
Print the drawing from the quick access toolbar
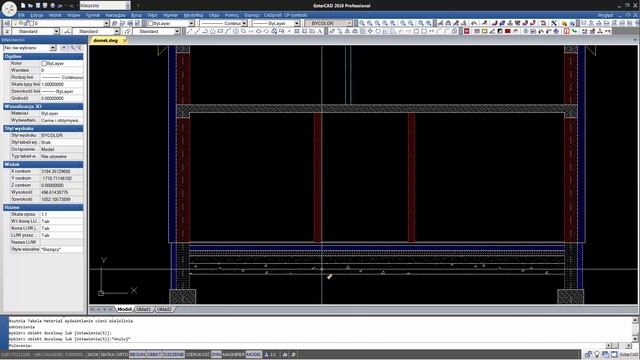point(53,6)
